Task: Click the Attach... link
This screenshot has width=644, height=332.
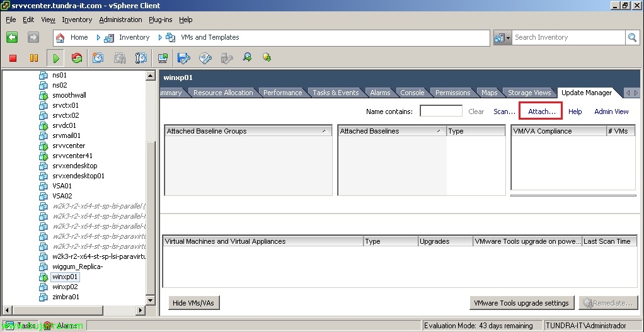Action: (x=542, y=112)
